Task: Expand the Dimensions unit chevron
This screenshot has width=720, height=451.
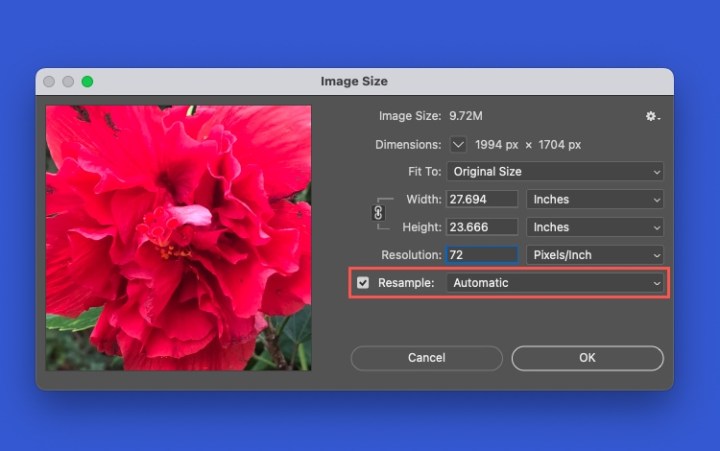Action: pyautogui.click(x=458, y=145)
